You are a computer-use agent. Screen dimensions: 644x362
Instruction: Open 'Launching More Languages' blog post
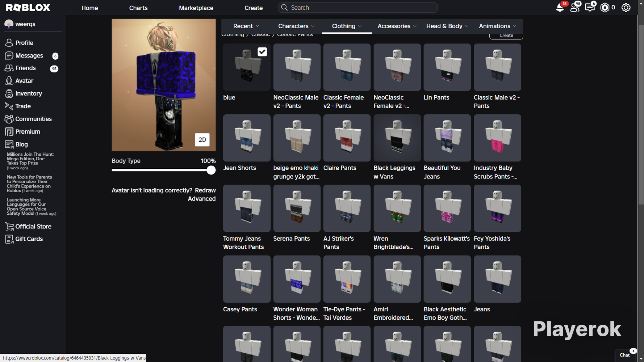click(x=32, y=207)
